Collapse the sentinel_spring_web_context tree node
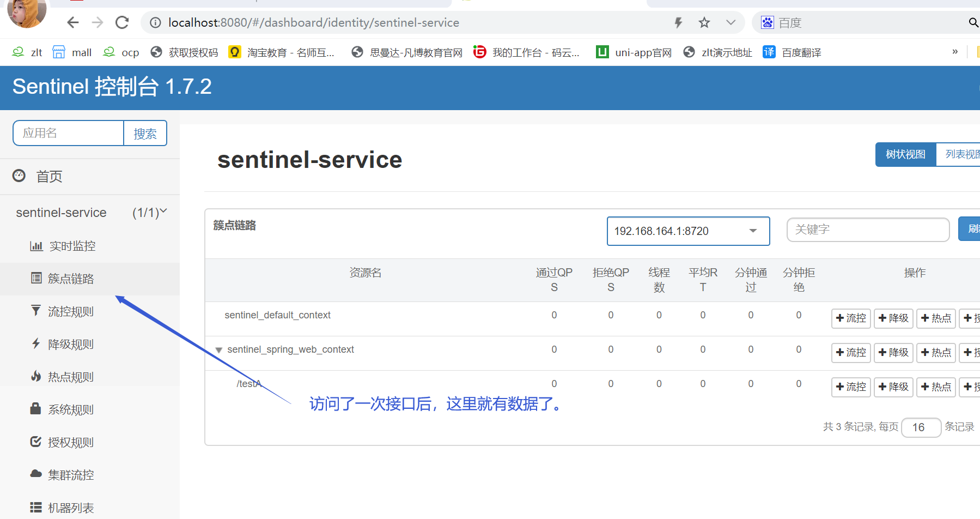The width and height of the screenshot is (980, 519). coord(218,349)
